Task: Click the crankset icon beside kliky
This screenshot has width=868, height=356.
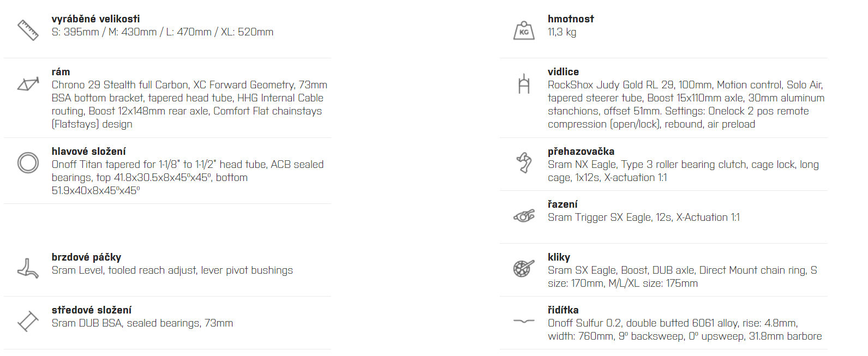Action: point(524,268)
